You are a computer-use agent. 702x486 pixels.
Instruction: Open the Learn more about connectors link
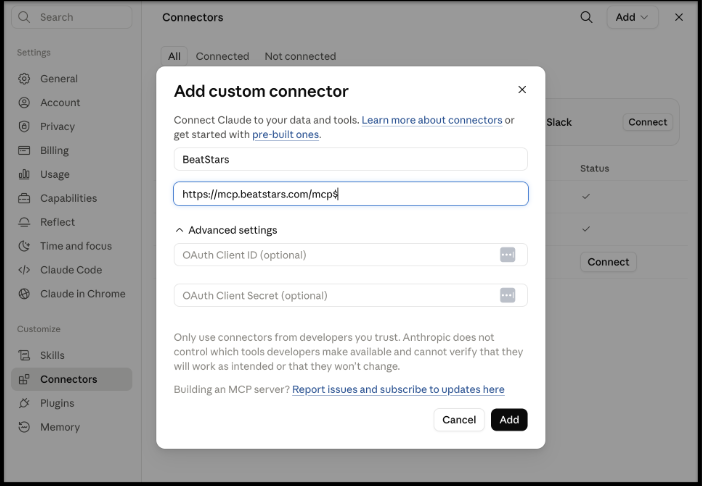pos(432,120)
